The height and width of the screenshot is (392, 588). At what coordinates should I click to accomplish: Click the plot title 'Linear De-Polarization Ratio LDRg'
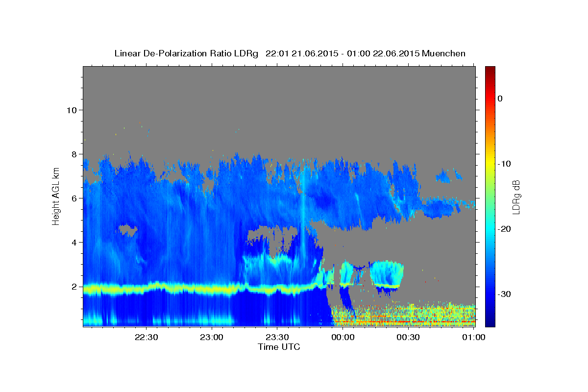186,53
